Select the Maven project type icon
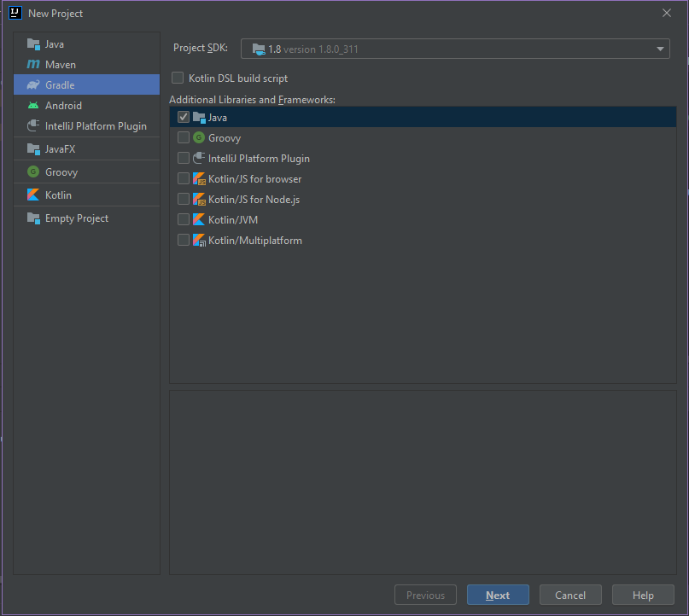Viewport: 689px width, 616px height. 33,65
